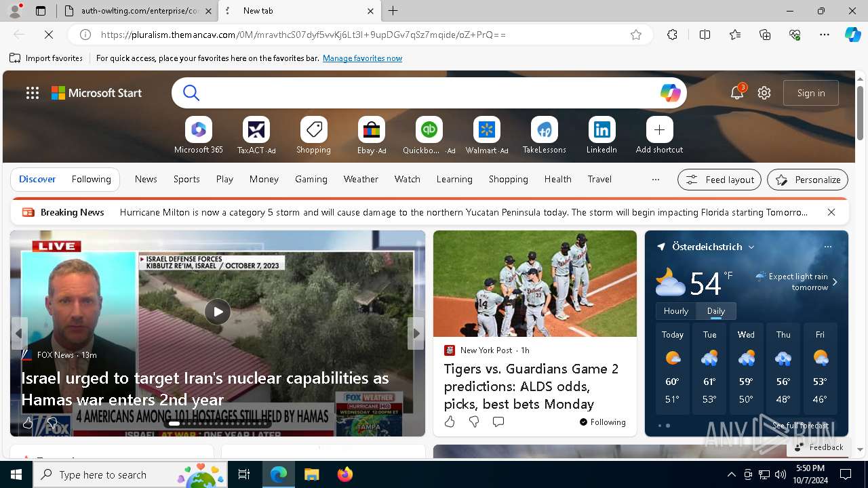
Task: Go to next carousel story arrow
Action: [416, 333]
